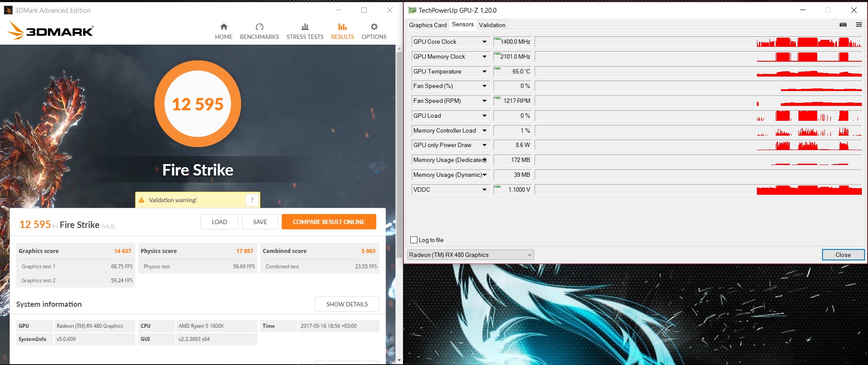Switch to Graphics Card tab
The height and width of the screenshot is (365, 868).
(427, 25)
